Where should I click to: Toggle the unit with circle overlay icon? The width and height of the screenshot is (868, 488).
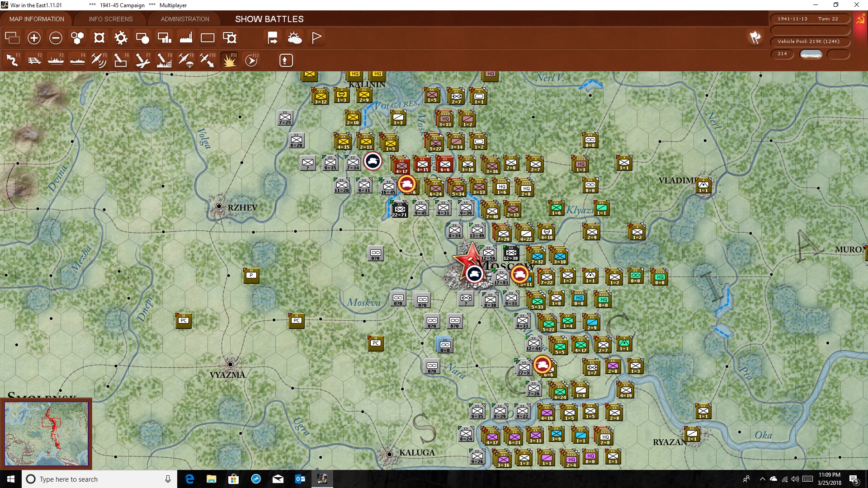coord(142,38)
